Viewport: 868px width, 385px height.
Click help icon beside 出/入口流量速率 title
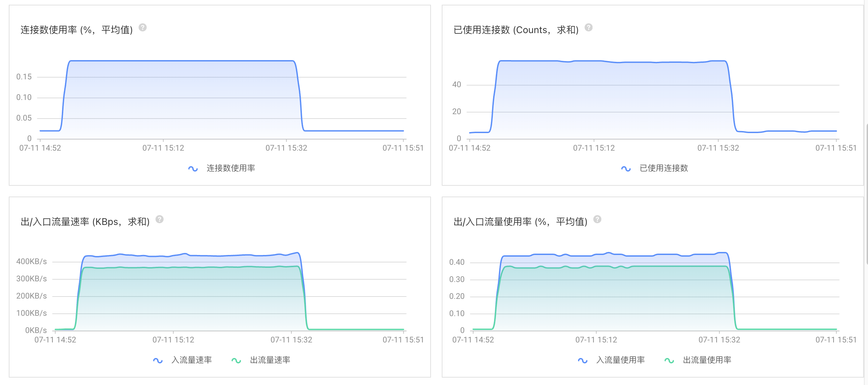160,219
